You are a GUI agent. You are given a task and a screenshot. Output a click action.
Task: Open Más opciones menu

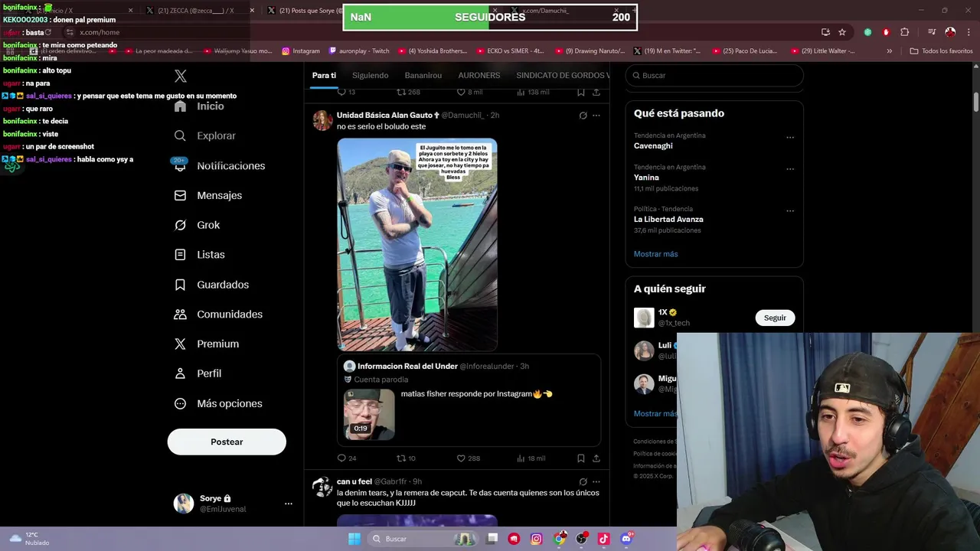coord(218,403)
